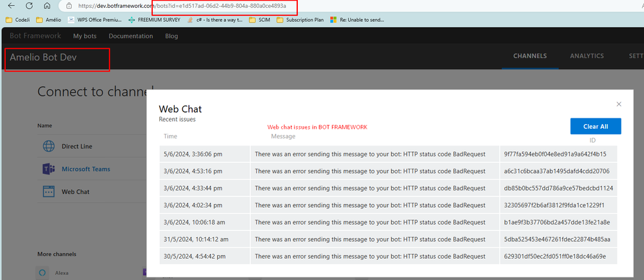Click the Amelio Bot Dev title

pos(43,57)
